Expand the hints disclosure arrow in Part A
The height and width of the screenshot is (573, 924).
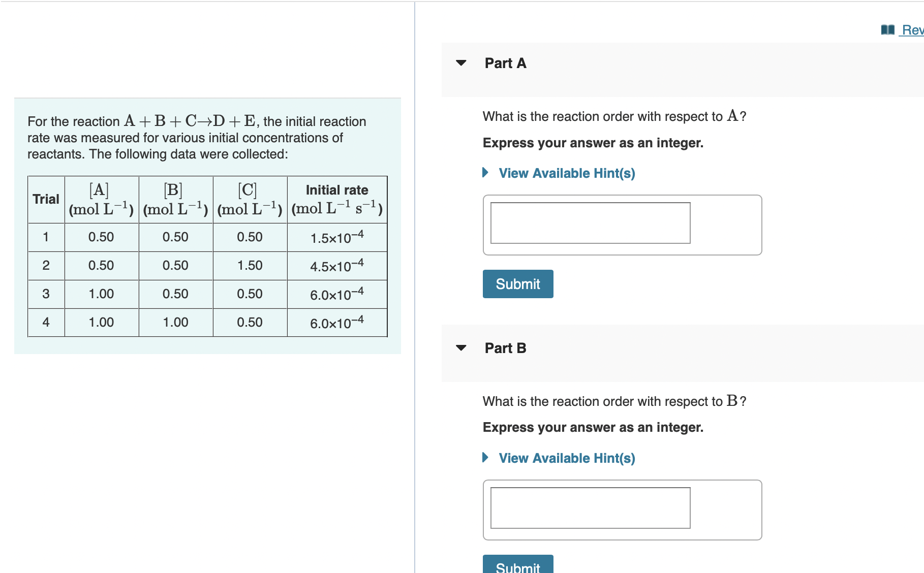coord(485,173)
